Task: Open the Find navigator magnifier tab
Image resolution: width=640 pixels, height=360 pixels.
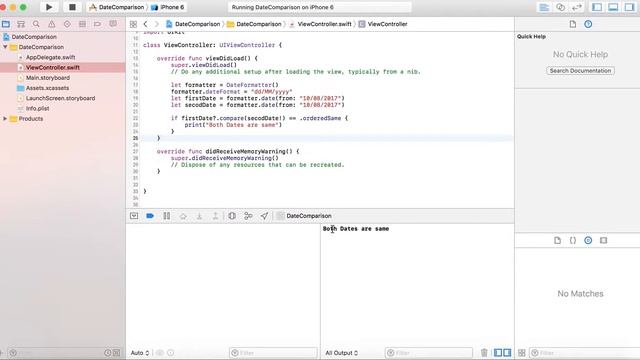Action: (36, 24)
